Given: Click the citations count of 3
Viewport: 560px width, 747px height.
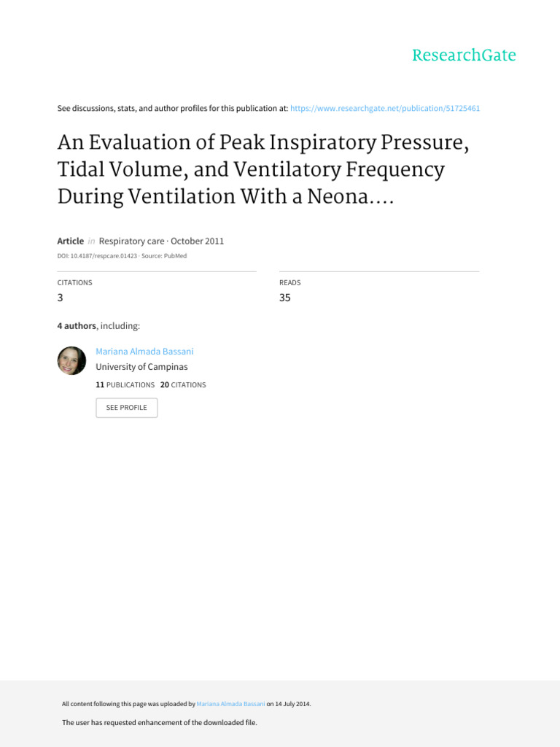Looking at the screenshot, I should pyautogui.click(x=61, y=297).
